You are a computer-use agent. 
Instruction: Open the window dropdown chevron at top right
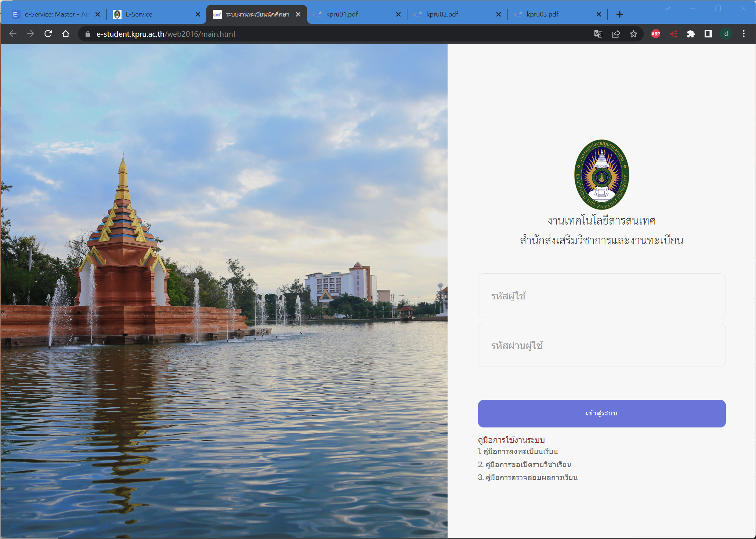click(x=668, y=8)
